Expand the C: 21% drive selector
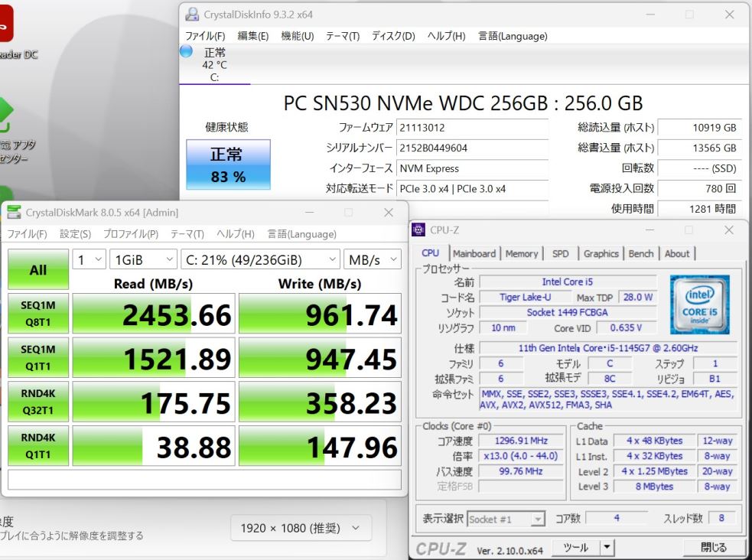Image resolution: width=752 pixels, height=560 pixels. tap(260, 259)
